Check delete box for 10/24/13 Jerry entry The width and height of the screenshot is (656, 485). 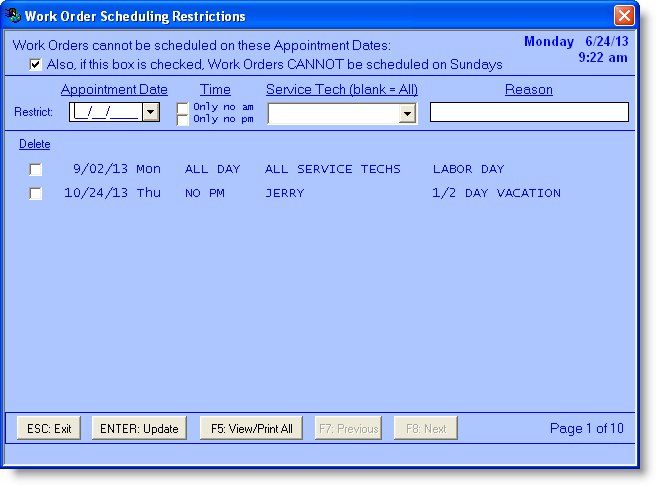click(x=36, y=194)
